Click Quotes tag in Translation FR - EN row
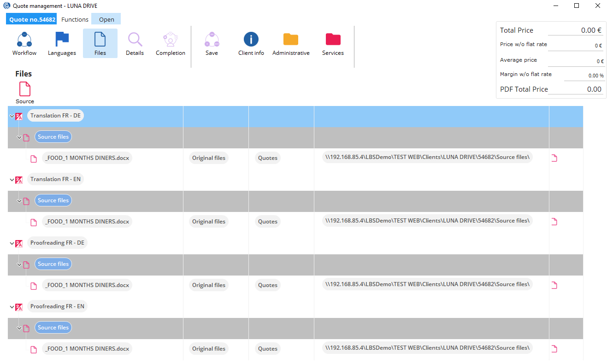The width and height of the screenshot is (607, 364). pyautogui.click(x=268, y=222)
